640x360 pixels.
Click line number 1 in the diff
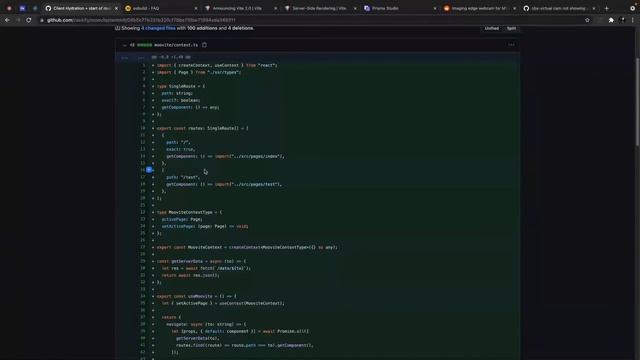(x=143, y=65)
